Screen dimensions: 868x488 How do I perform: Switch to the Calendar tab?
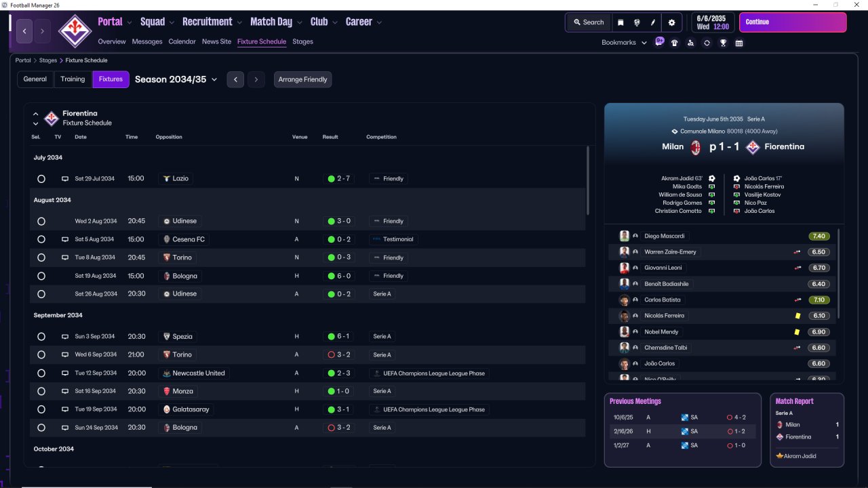182,41
